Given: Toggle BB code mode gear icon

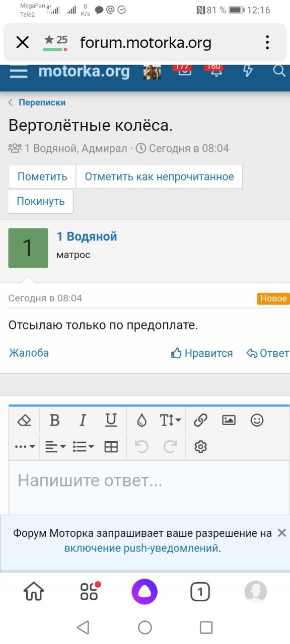Looking at the screenshot, I should click(x=201, y=446).
